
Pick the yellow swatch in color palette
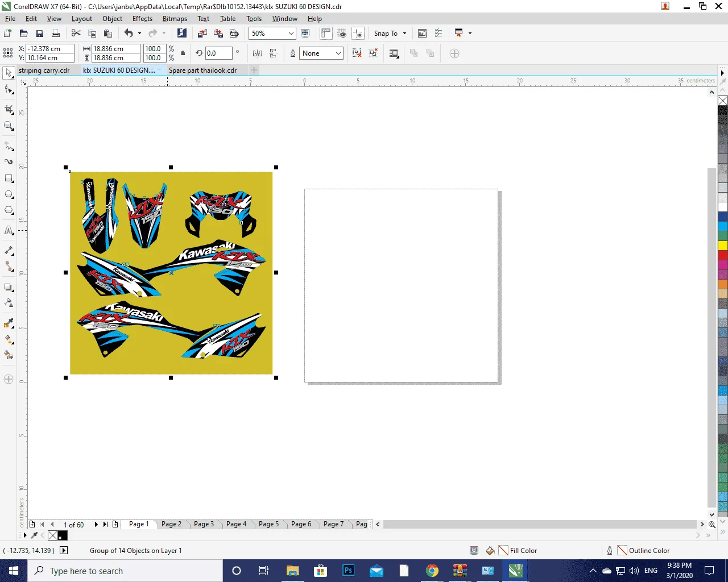(723, 246)
